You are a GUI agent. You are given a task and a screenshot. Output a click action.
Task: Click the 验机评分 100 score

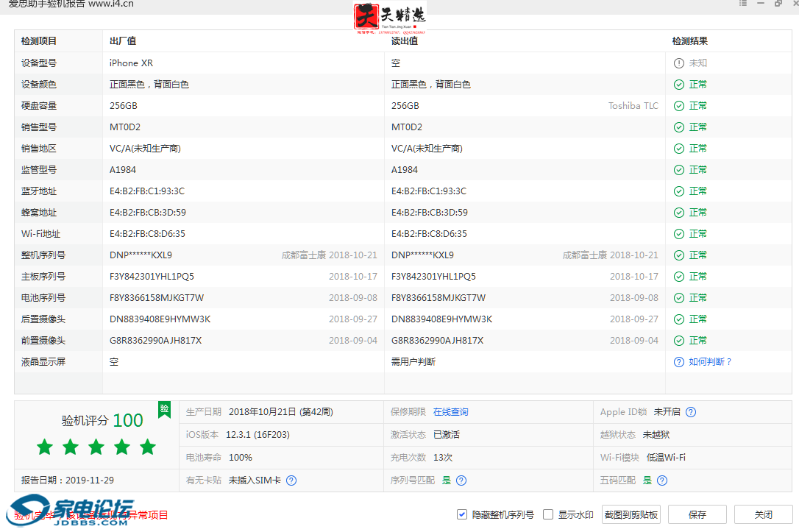click(x=102, y=420)
